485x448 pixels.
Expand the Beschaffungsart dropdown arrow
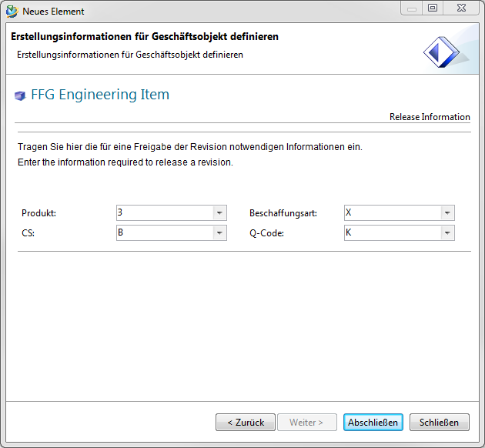tap(447, 213)
